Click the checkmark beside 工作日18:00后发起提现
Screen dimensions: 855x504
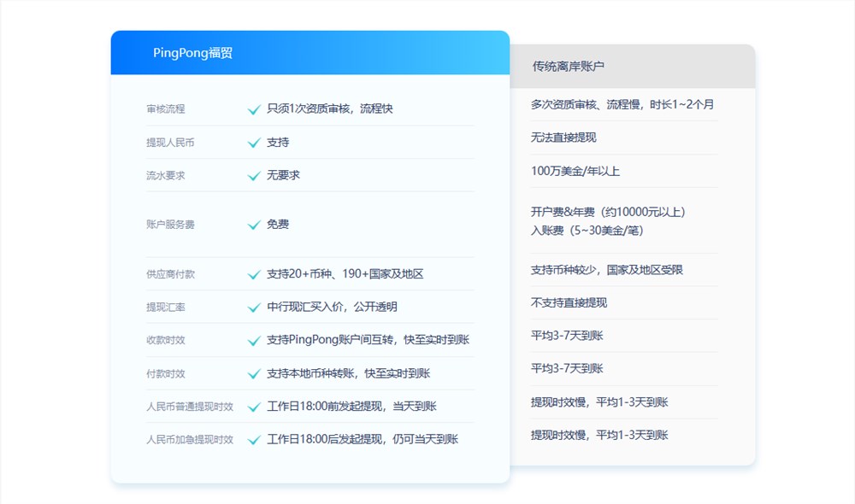point(254,439)
